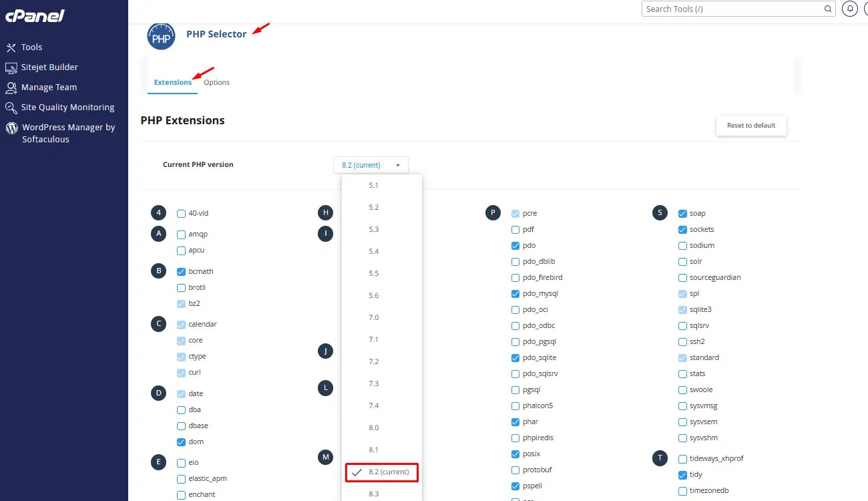
Task: Enable the protobuf extension checkbox
Action: (515, 470)
